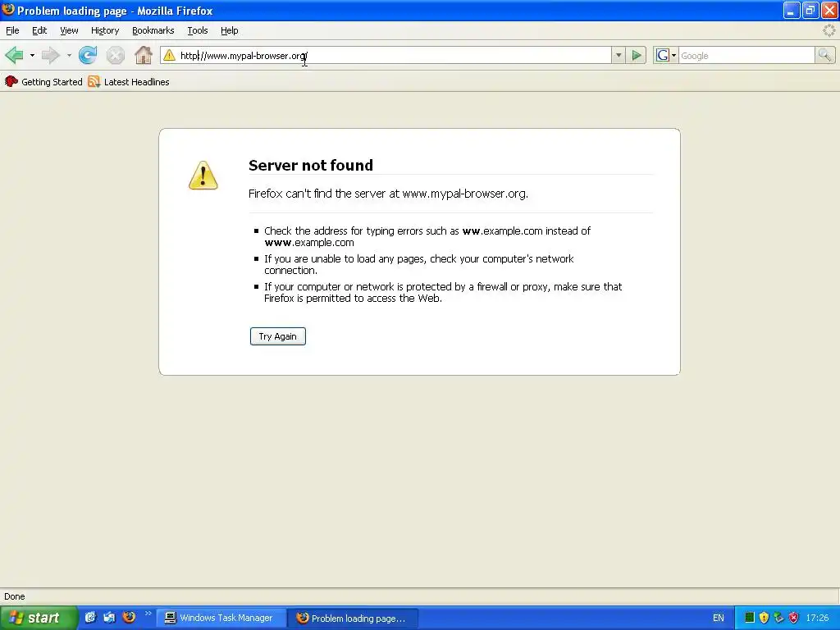Go back with the green Back arrow
Screen dimensions: 840x630
[15, 55]
